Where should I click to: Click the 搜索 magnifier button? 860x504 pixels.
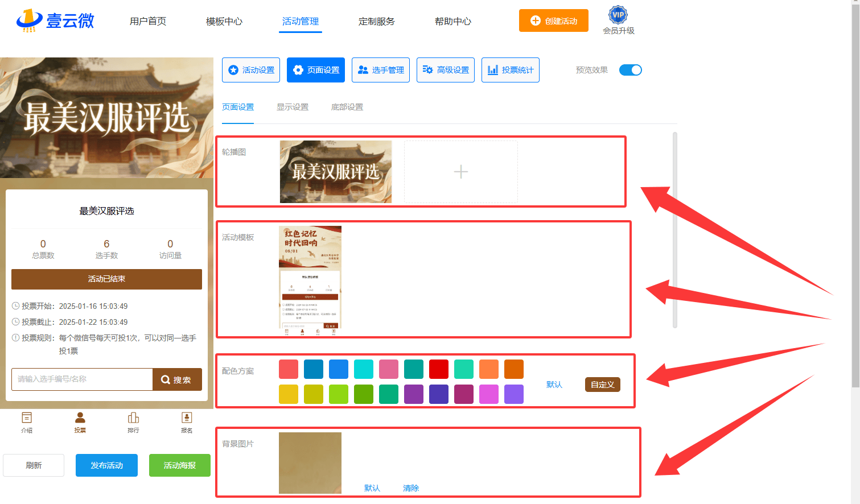pyautogui.click(x=177, y=379)
